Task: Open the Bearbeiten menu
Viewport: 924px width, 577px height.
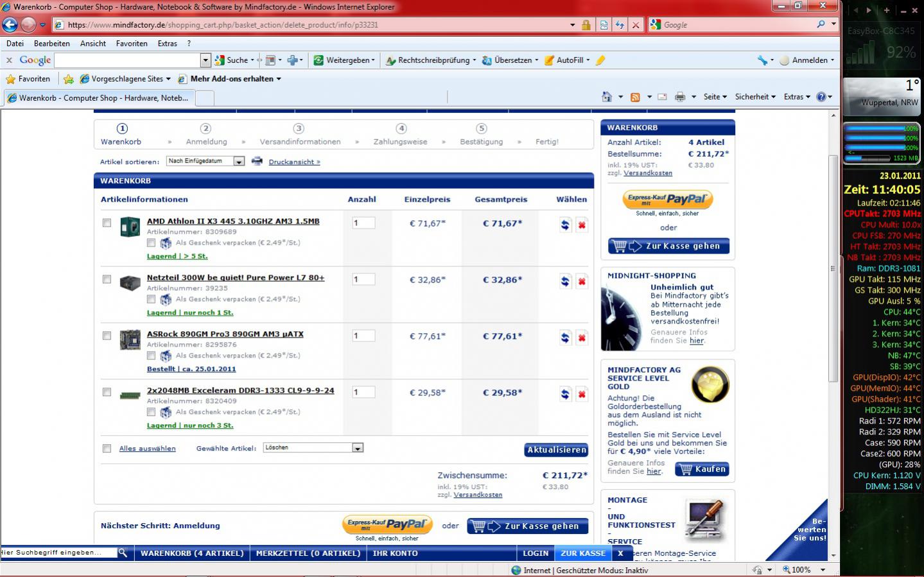Action: (52, 44)
